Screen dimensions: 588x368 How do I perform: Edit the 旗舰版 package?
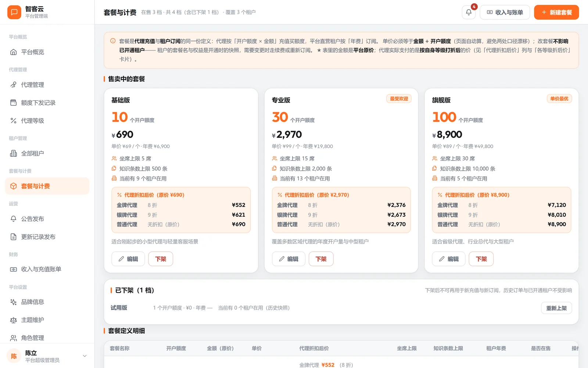449,259
